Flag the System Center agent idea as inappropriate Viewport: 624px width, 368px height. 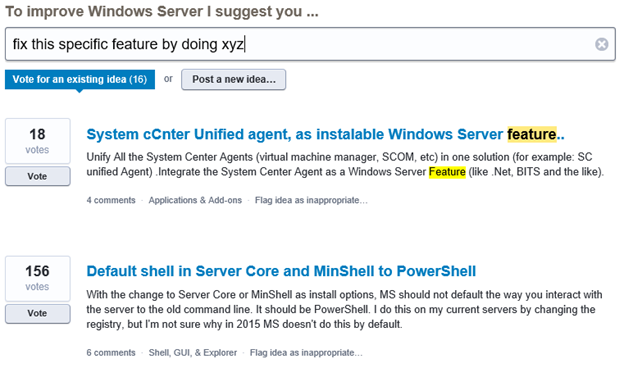pyautogui.click(x=311, y=200)
